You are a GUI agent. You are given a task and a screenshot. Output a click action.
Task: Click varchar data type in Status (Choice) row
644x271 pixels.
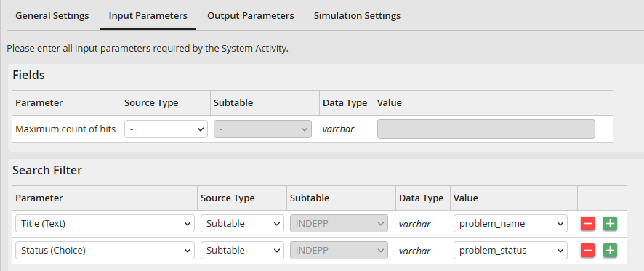(x=415, y=251)
